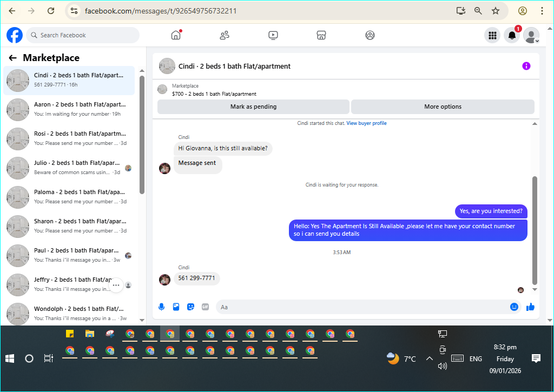Bookmark this page with star icon
The image size is (554, 392).
point(496,11)
